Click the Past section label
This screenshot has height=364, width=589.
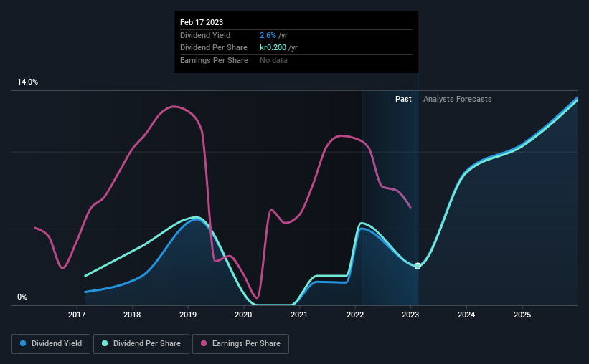(x=403, y=99)
